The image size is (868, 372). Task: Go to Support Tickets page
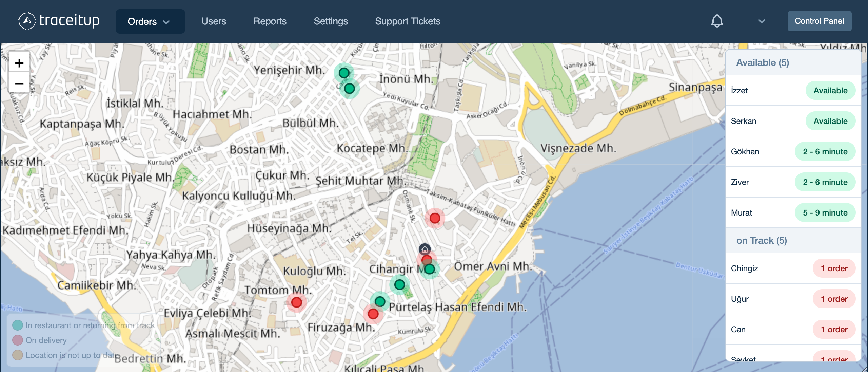[x=408, y=21]
